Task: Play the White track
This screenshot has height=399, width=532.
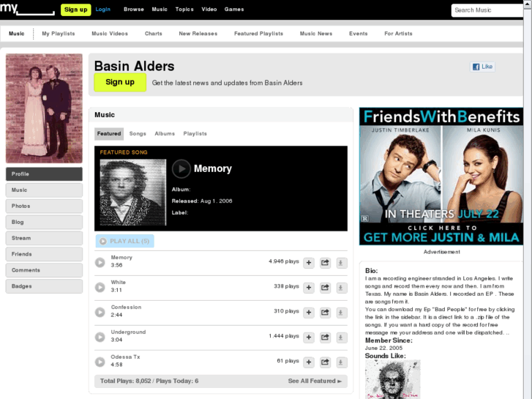Action: (x=100, y=287)
